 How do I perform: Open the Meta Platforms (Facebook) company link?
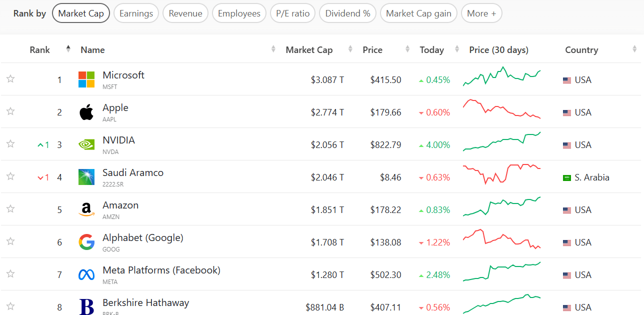pos(161,270)
